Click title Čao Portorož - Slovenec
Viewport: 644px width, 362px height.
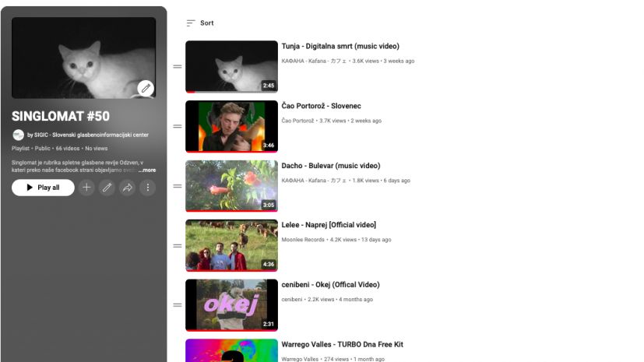coord(321,106)
